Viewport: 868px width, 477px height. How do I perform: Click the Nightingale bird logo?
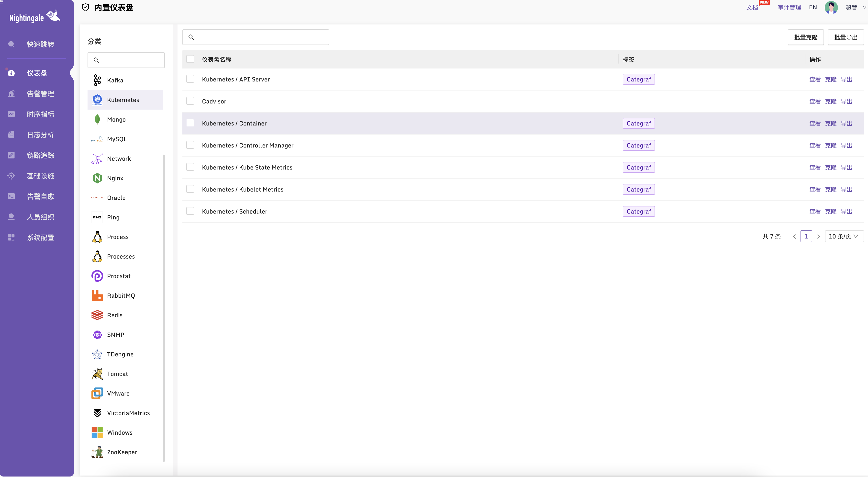pos(53,16)
